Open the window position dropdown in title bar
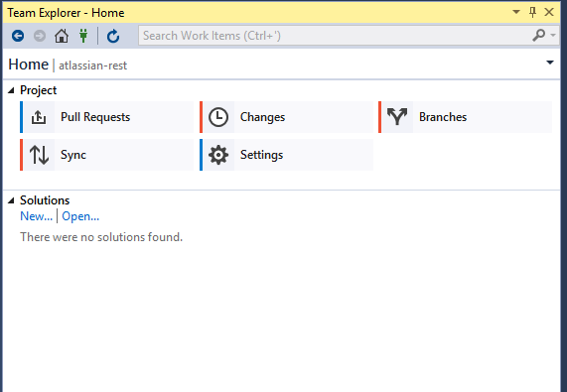This screenshot has height=392, width=567. 516,12
